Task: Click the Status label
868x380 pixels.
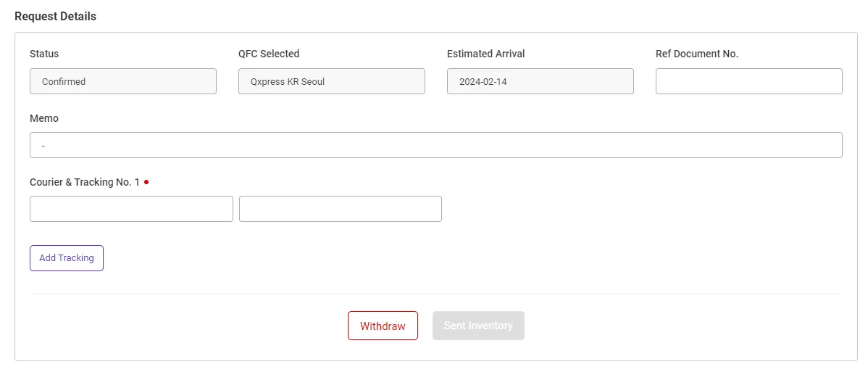Action: [44, 54]
